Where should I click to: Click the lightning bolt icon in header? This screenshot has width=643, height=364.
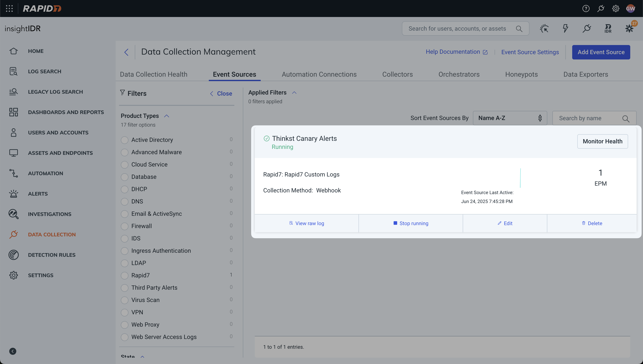pyautogui.click(x=565, y=28)
